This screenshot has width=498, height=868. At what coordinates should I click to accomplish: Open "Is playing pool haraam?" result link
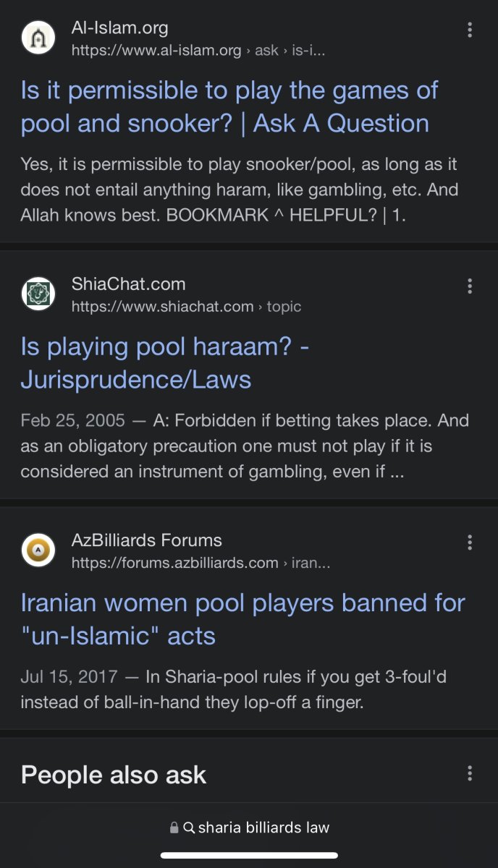(x=165, y=363)
